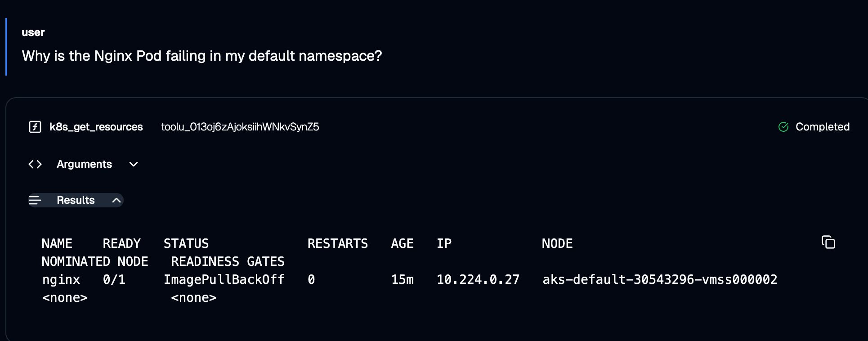Click the function icon beside k8s_get_resources
Screen dimensions: 868x341
(x=35, y=127)
